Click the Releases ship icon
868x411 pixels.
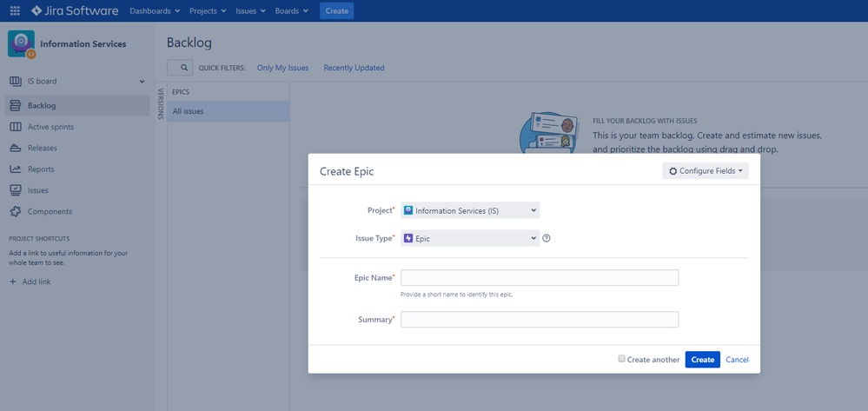[x=16, y=148]
